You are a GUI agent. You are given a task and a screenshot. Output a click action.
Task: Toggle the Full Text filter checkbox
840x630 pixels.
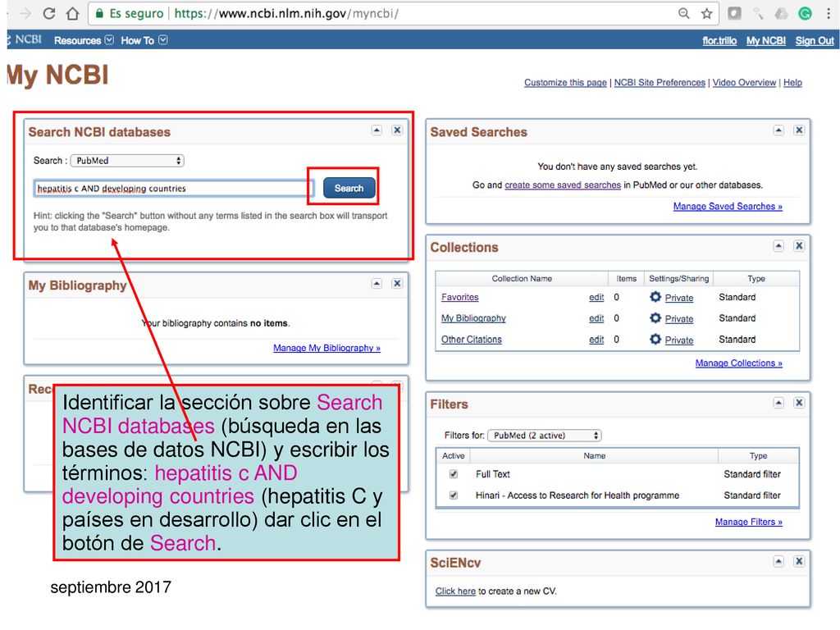pyautogui.click(x=454, y=474)
